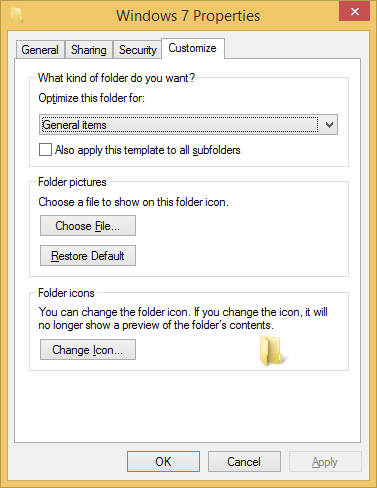Image resolution: width=377 pixels, height=488 pixels.
Task: Switch to the General tab
Action: [40, 50]
